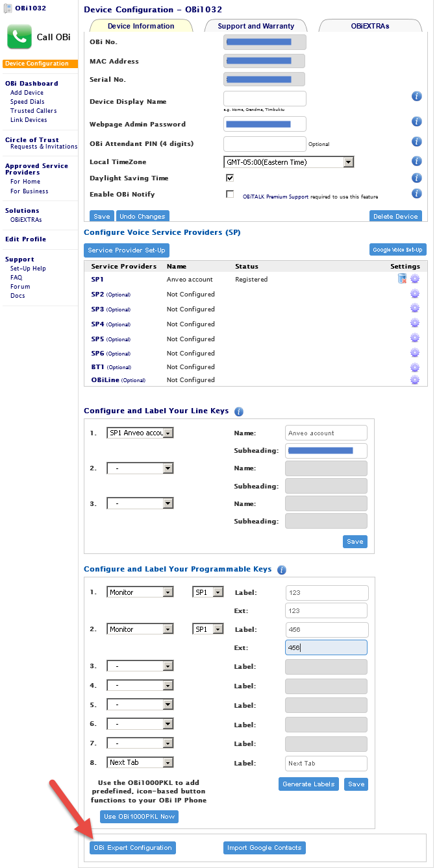Screen dimensions: 437x868
Task: Open Speed Dials in the sidebar
Action: 27,102
